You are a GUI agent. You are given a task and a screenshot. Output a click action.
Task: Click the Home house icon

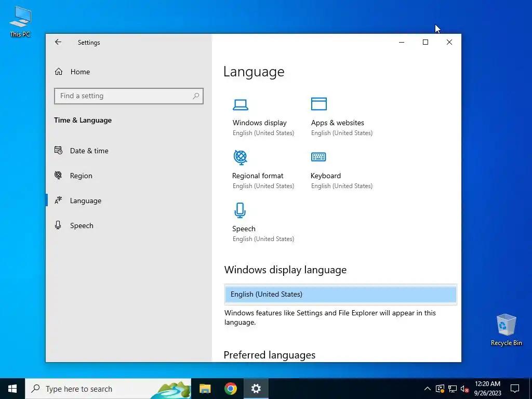point(59,72)
